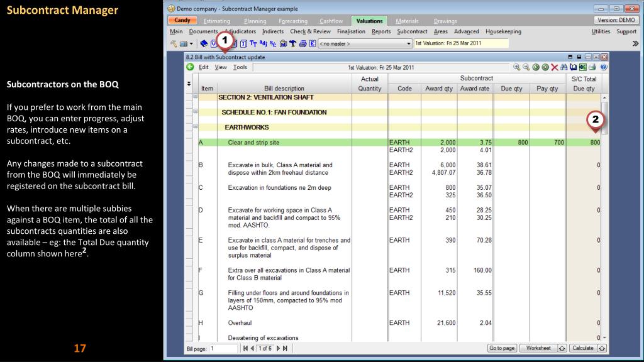Click the Bill page number input field
This screenshot has height=362, width=644.
(x=223, y=348)
